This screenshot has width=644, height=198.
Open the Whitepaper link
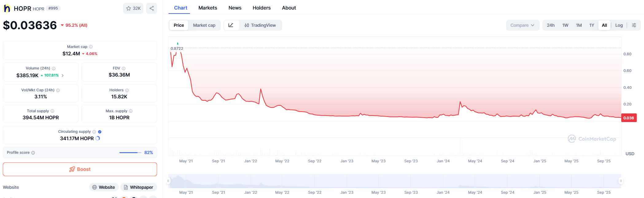pyautogui.click(x=138, y=187)
